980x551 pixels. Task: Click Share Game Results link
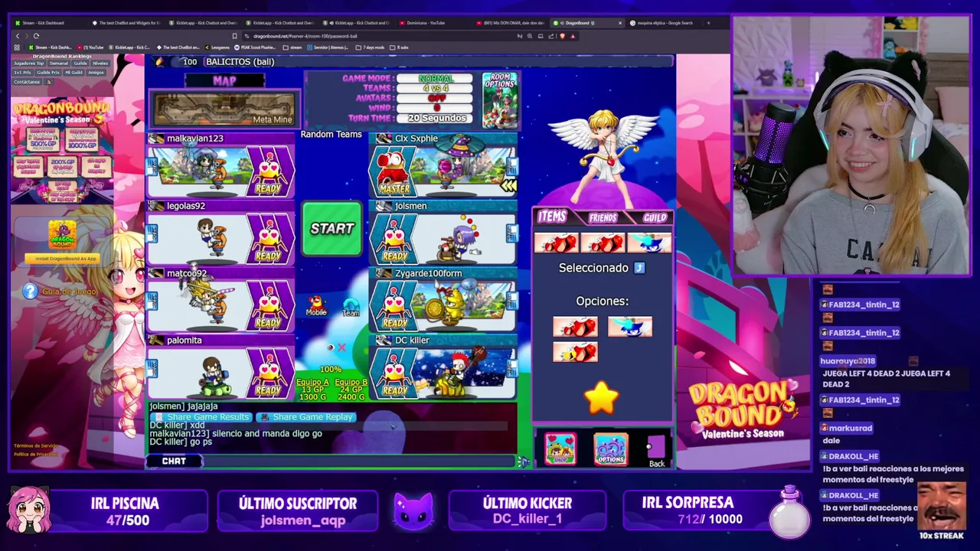point(202,417)
